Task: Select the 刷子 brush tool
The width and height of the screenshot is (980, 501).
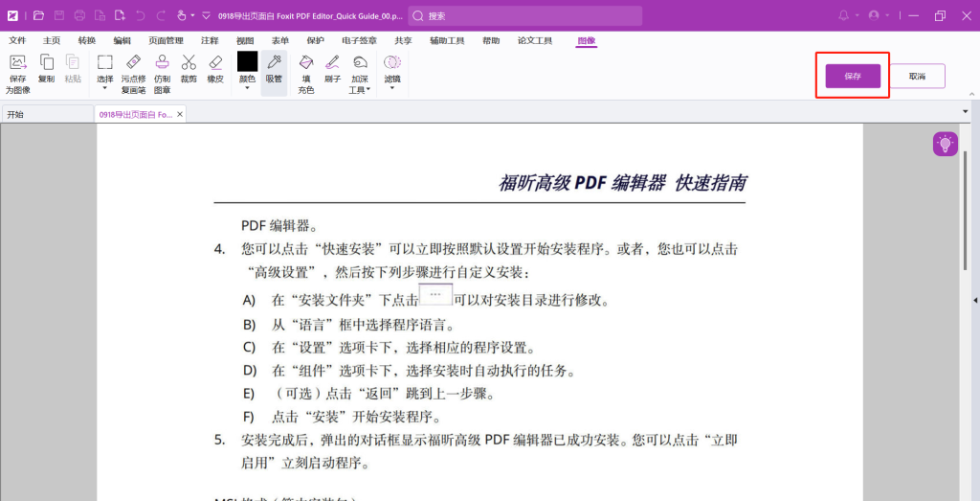Action: (x=332, y=69)
